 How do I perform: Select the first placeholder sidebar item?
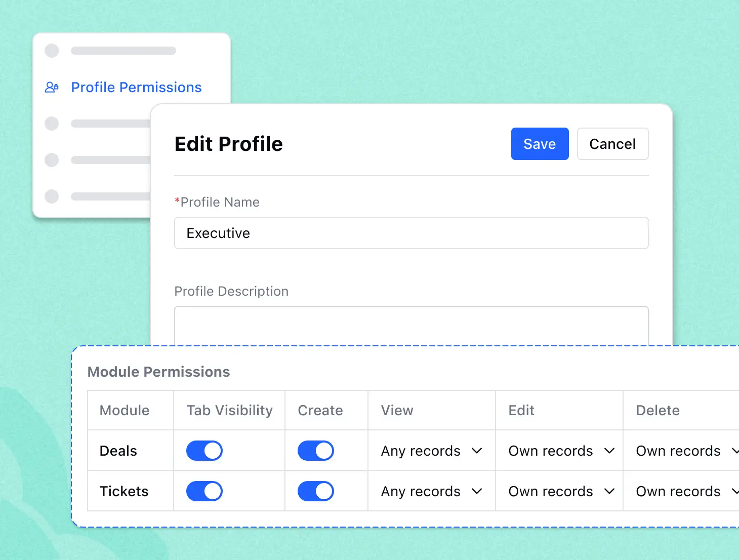point(110,51)
